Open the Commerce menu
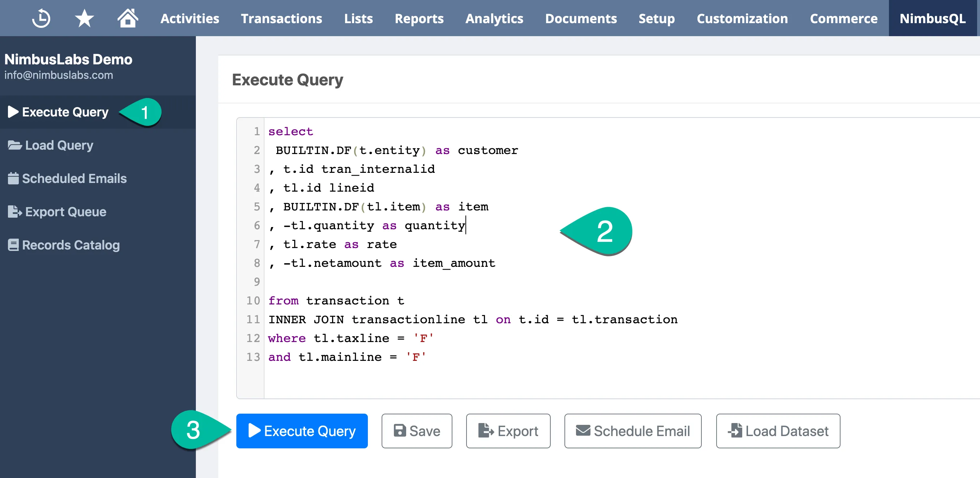The image size is (980, 478). [843, 18]
